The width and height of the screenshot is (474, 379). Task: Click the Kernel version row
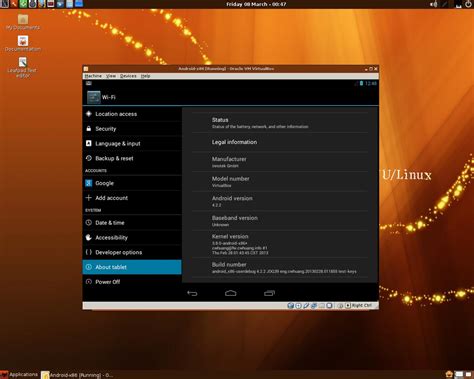point(280,244)
